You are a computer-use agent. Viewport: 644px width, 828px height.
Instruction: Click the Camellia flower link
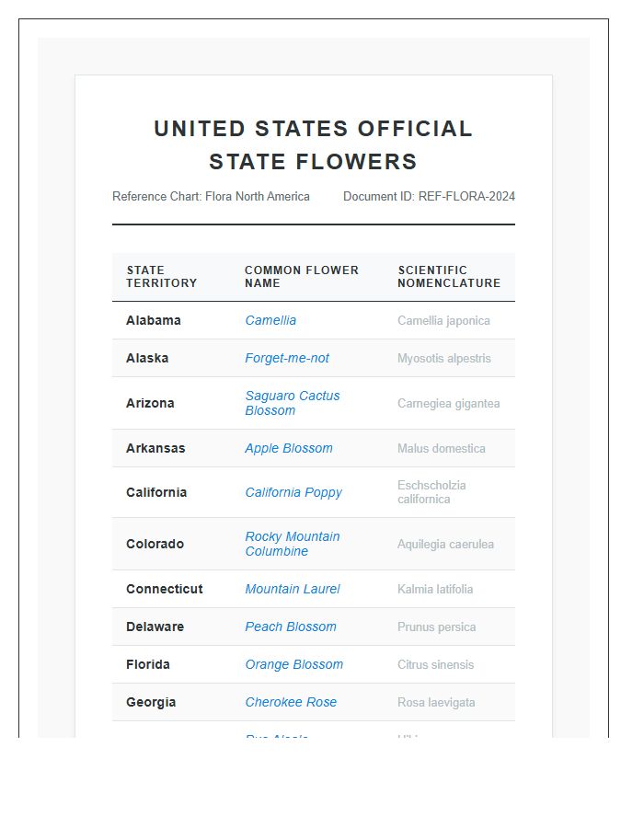click(270, 320)
